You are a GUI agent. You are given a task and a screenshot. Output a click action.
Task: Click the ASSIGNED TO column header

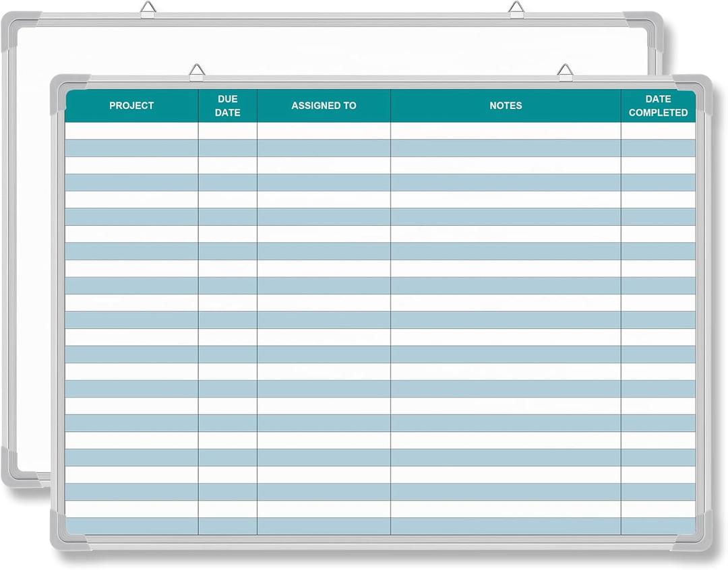point(324,106)
